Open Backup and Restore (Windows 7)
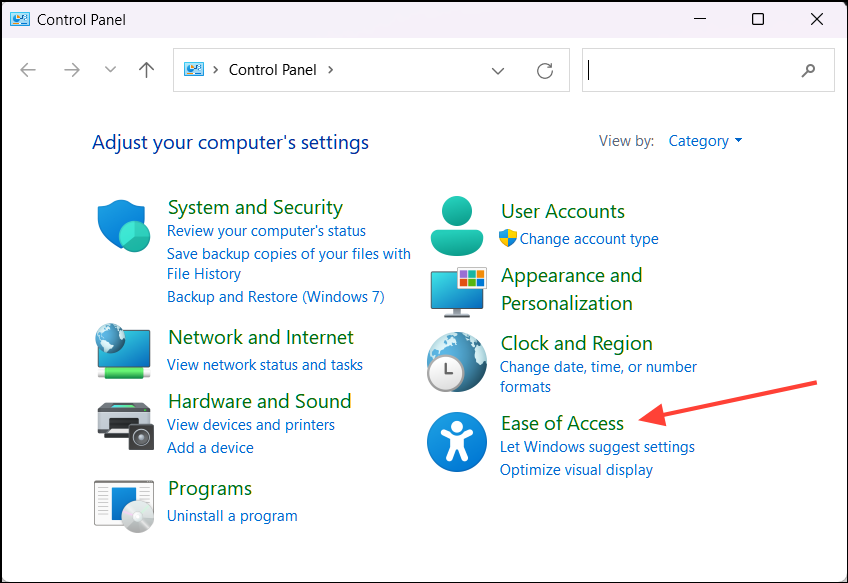Viewport: 848px width, 583px height. [276, 297]
